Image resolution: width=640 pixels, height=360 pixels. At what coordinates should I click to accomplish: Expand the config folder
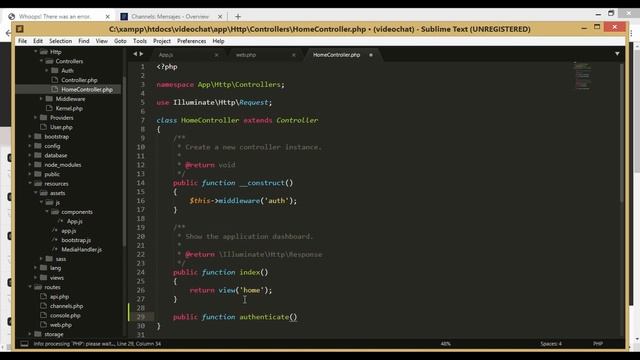coord(30,146)
